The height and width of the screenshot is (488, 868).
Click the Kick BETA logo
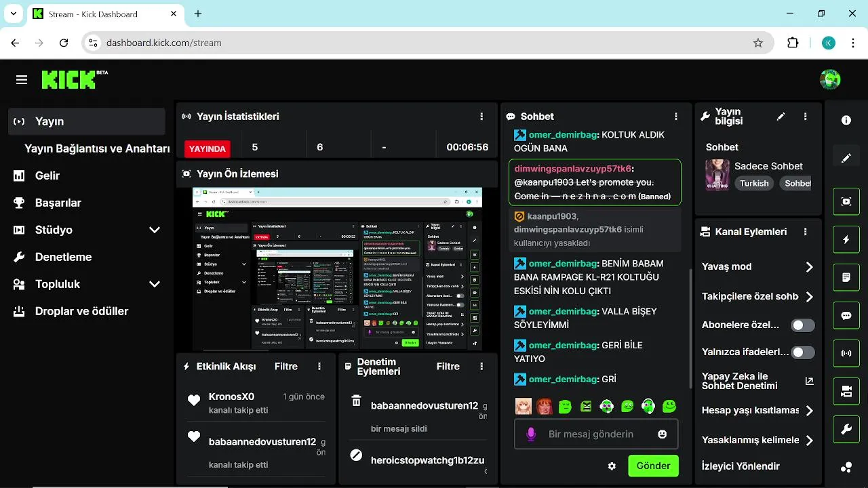click(75, 79)
